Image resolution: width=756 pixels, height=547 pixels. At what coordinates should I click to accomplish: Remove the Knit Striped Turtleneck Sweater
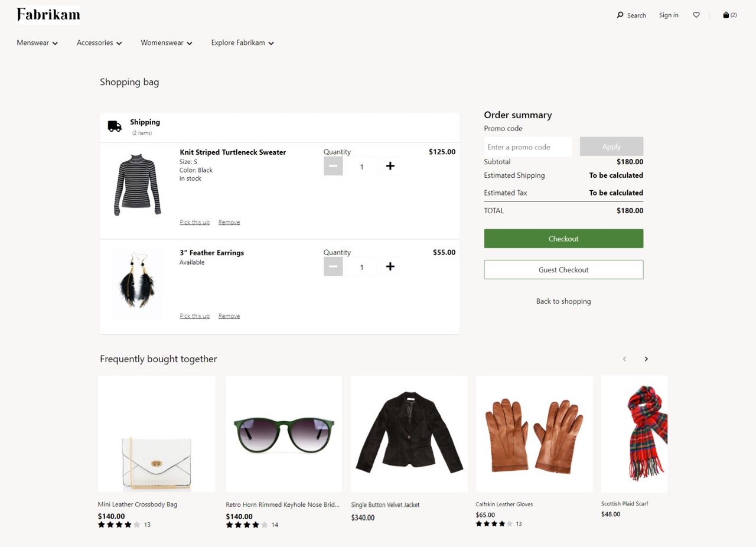point(229,222)
